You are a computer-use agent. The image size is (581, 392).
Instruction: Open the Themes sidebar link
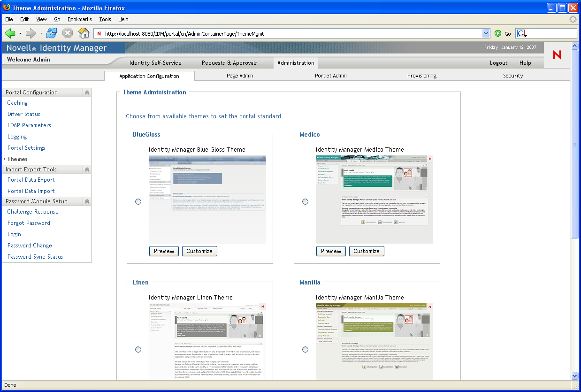tap(17, 159)
